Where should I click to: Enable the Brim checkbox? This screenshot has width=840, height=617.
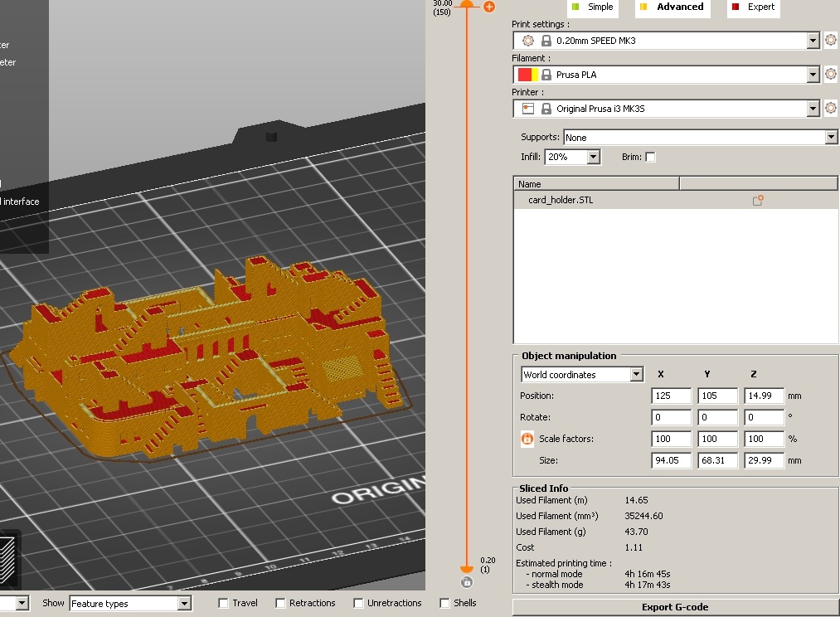pos(650,157)
